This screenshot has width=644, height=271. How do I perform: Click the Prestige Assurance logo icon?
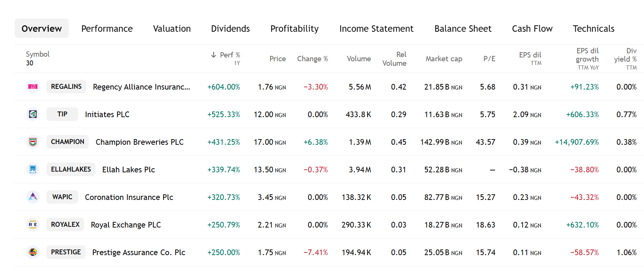pyautogui.click(x=33, y=252)
